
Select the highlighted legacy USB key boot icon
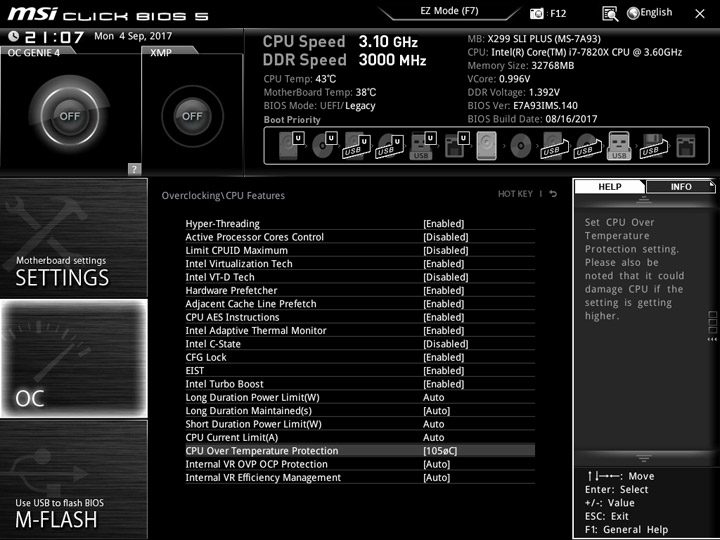coord(619,146)
